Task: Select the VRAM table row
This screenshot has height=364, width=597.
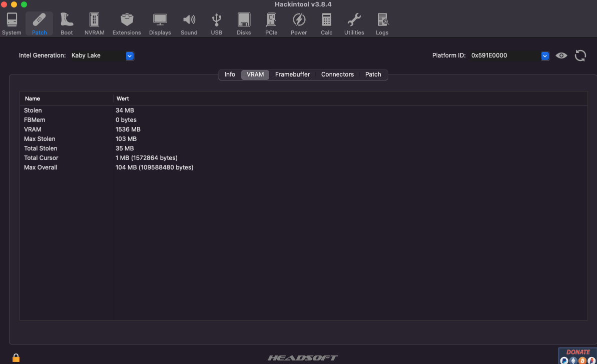Action: pyautogui.click(x=303, y=129)
